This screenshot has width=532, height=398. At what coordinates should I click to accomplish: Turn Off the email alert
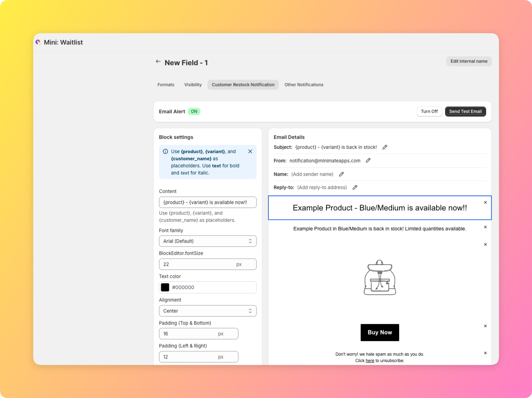pos(429,111)
